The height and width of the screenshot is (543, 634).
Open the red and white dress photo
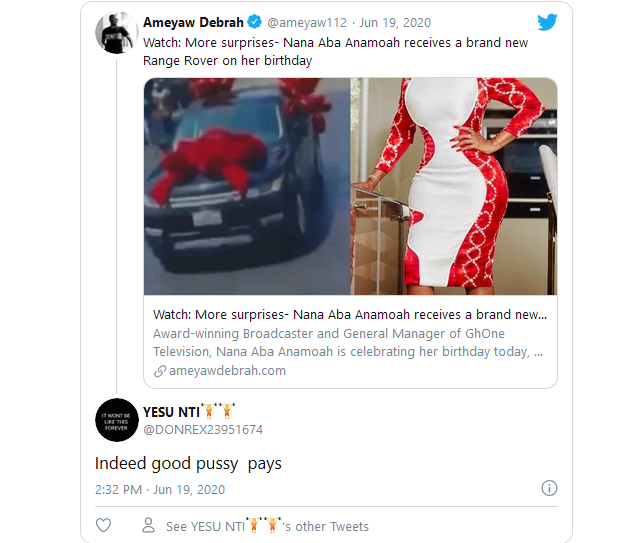453,186
